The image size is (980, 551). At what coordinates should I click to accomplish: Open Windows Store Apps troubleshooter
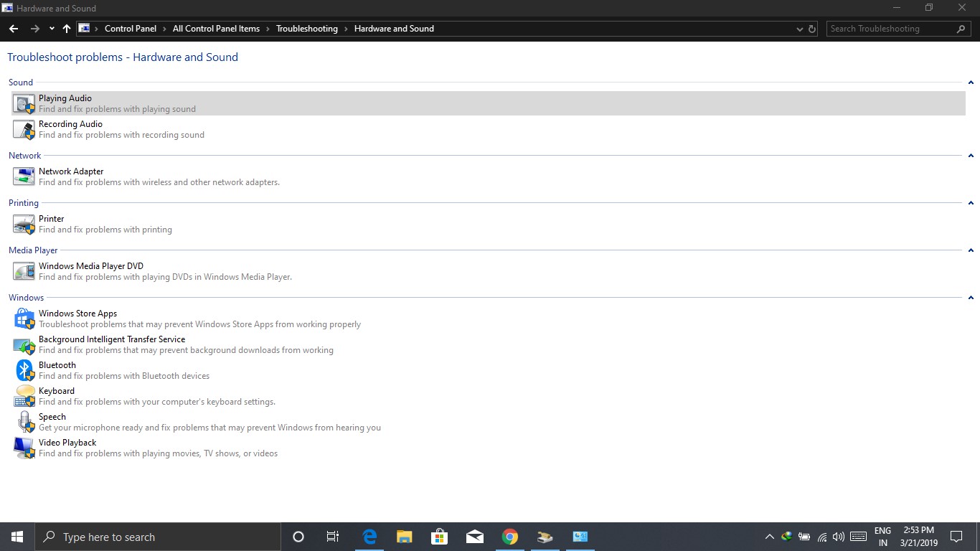click(77, 314)
